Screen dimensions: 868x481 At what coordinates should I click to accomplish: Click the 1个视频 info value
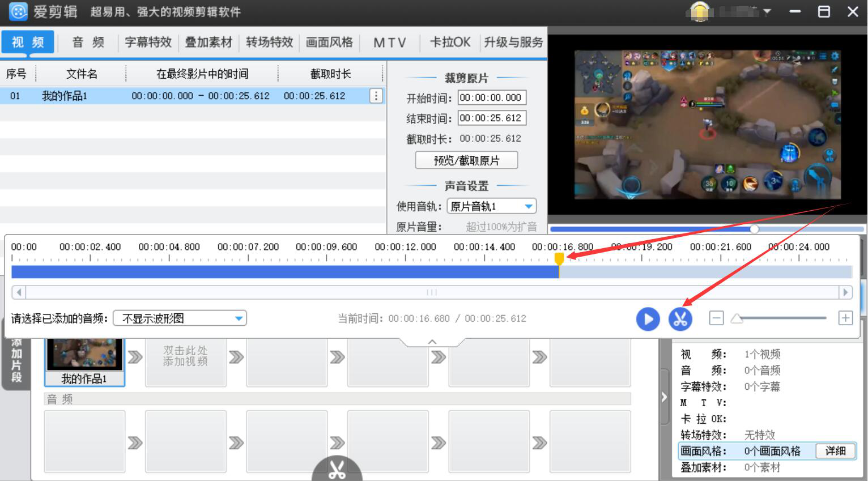(x=763, y=354)
